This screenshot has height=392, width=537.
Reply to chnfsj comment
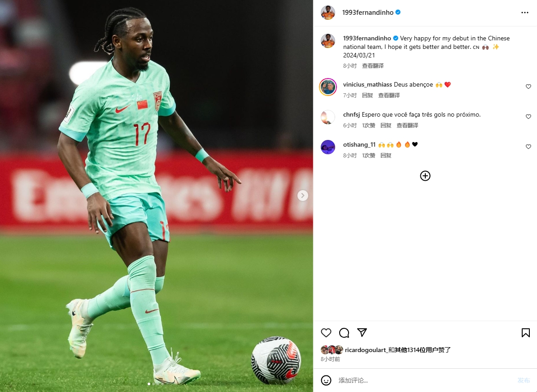pos(386,126)
